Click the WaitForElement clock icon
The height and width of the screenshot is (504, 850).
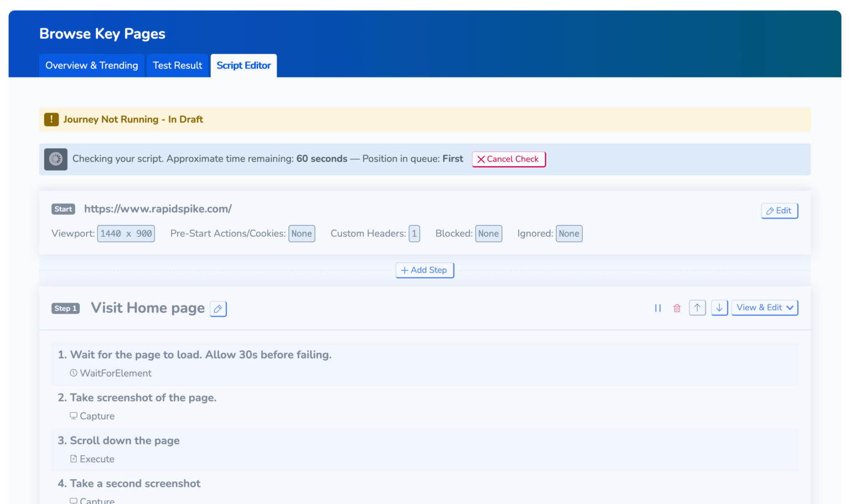tap(74, 373)
